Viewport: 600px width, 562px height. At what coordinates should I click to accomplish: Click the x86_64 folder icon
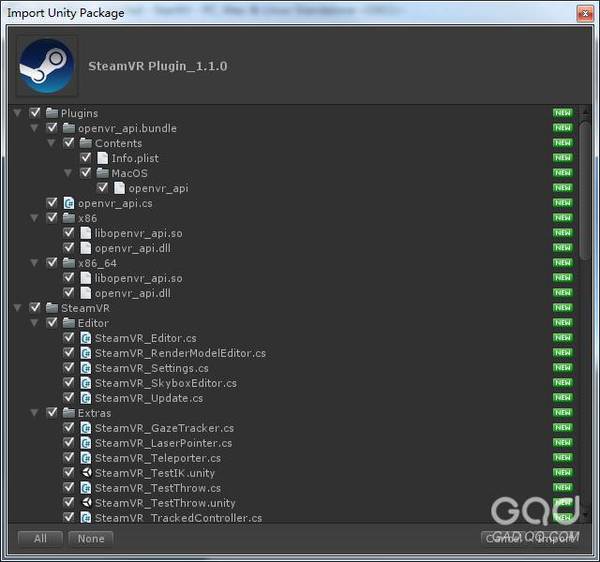[68, 263]
